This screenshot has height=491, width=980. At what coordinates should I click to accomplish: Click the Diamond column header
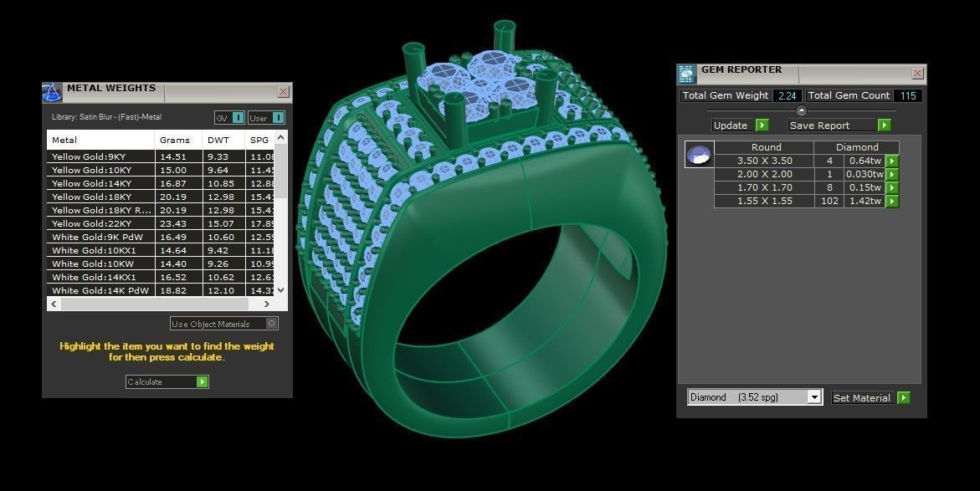[x=857, y=147]
